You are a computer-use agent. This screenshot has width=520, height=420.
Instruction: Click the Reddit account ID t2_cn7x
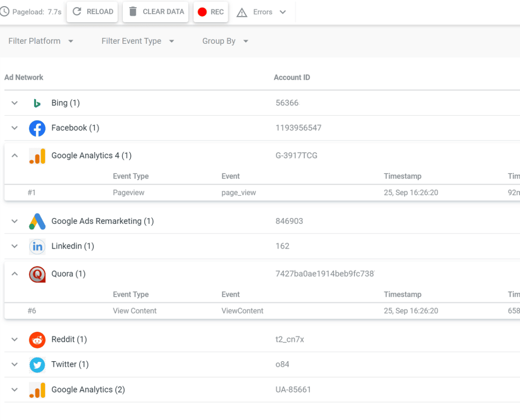[x=290, y=339]
